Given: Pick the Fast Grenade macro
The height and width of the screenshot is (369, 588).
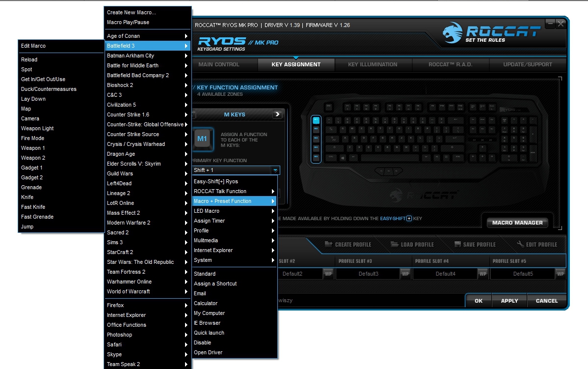Looking at the screenshot, I should pos(61,217).
